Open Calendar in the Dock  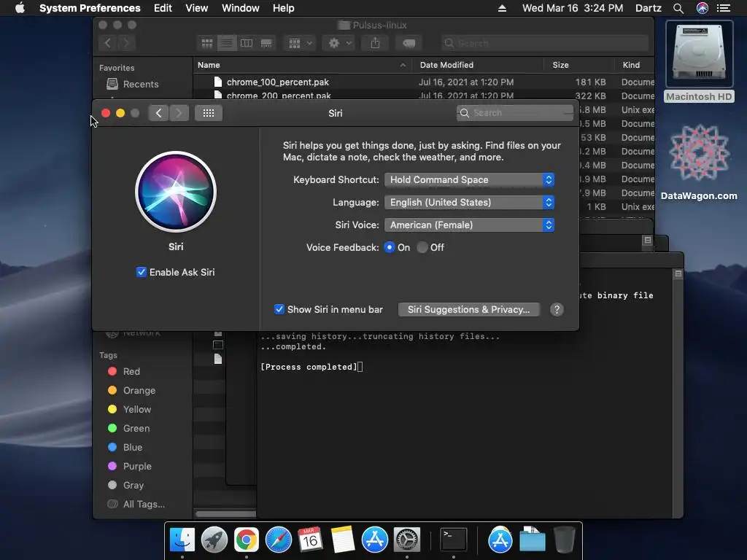tap(310, 540)
